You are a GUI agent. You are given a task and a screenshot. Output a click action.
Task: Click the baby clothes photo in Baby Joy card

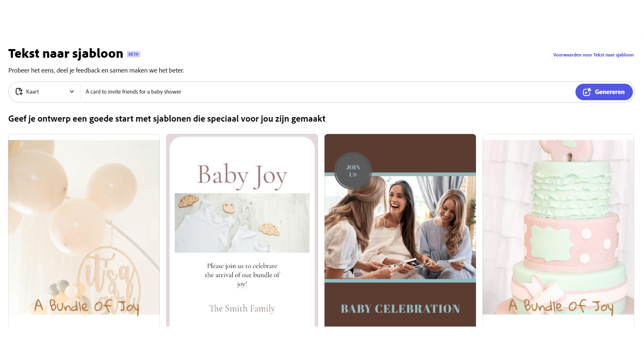click(x=242, y=223)
